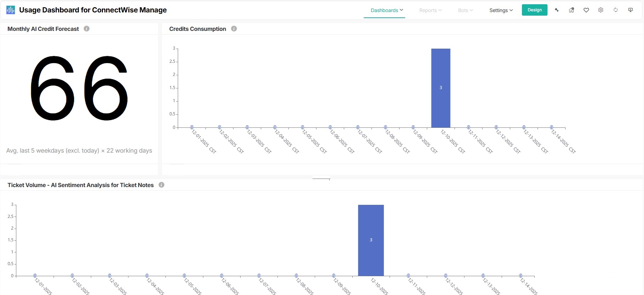The image size is (644, 295).
Task: Open dashboard settings gear icon
Action: coord(601,10)
